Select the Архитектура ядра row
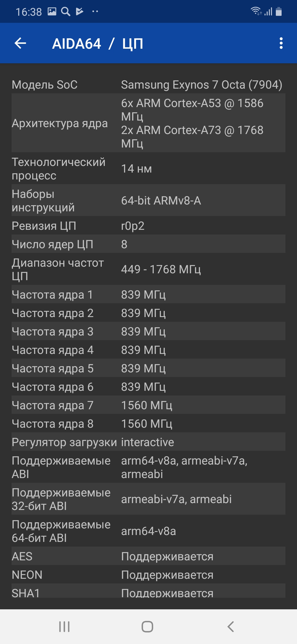 (x=148, y=123)
